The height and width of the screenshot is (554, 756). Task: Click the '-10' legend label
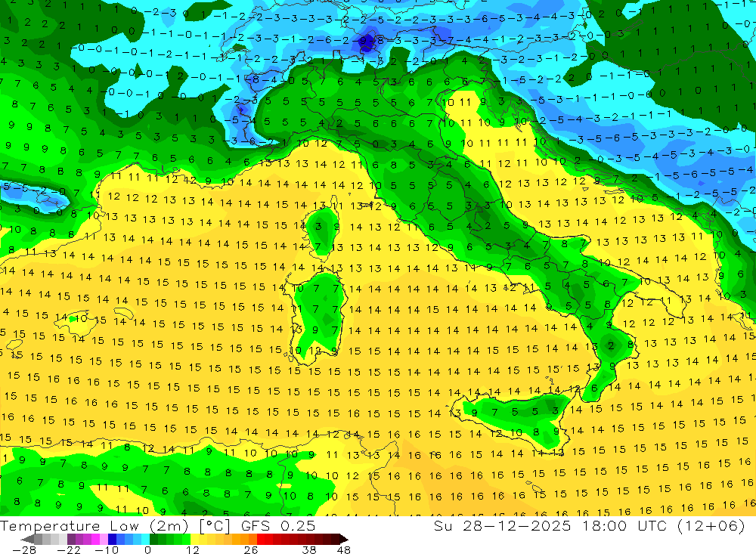pyautogui.click(x=107, y=549)
